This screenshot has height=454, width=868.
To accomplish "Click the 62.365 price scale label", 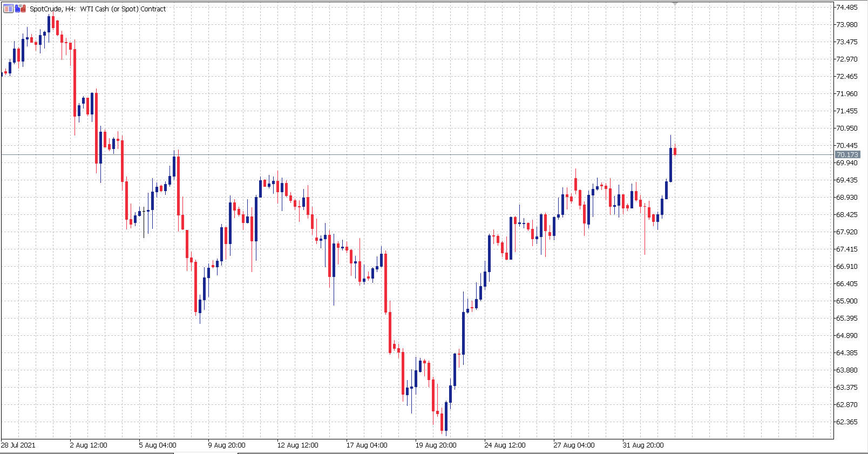I will (x=846, y=422).
